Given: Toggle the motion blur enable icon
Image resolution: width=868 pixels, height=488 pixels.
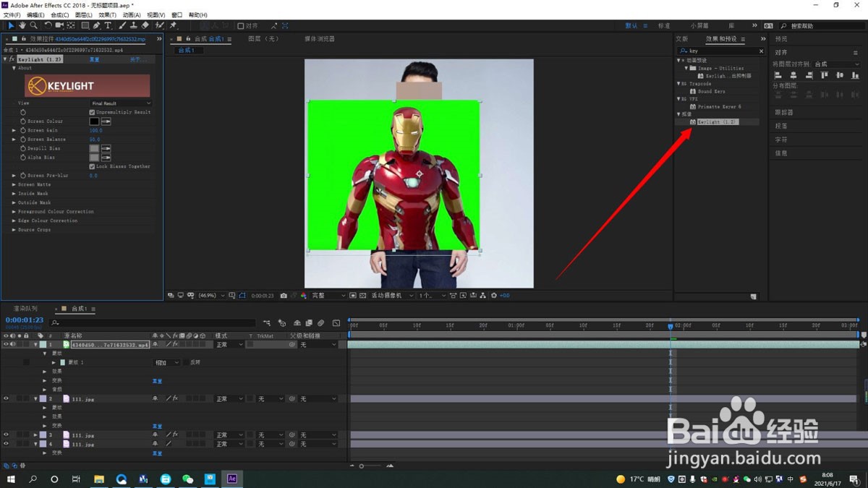Looking at the screenshot, I should click(321, 323).
